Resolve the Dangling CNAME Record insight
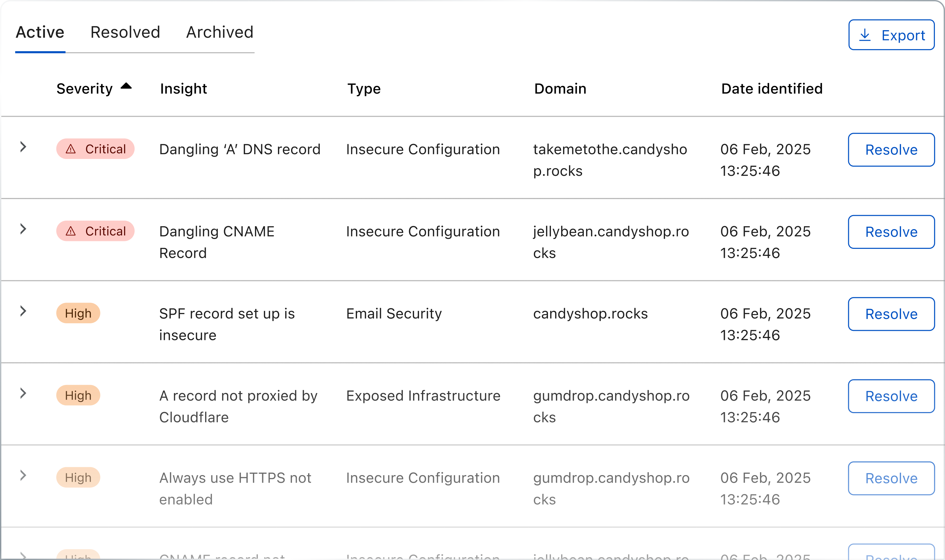The height and width of the screenshot is (560, 945). (891, 232)
